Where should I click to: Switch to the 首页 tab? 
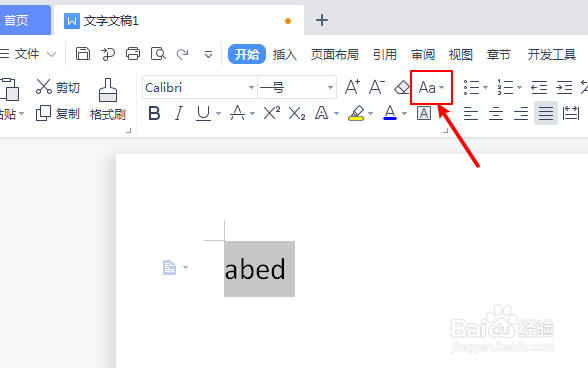click(x=25, y=20)
